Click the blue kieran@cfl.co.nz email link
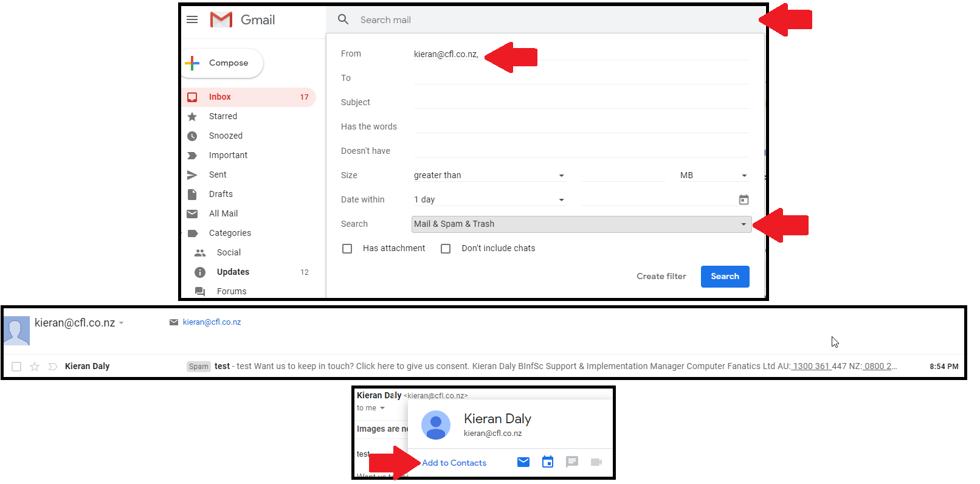The image size is (980, 484). (212, 322)
